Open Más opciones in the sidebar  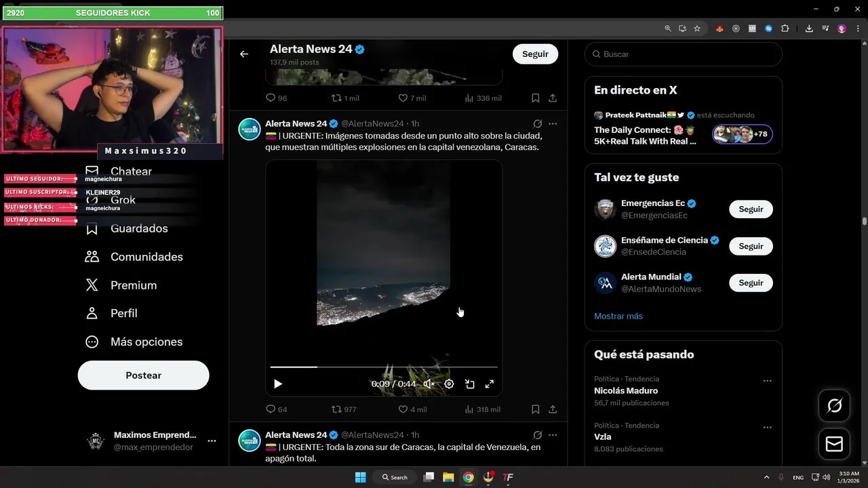coord(134,342)
